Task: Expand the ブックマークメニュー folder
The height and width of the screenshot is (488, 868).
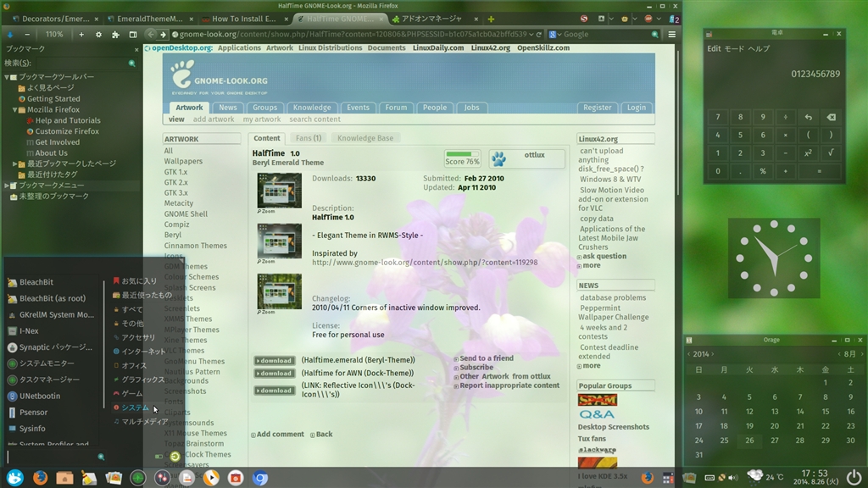Action: (x=7, y=186)
